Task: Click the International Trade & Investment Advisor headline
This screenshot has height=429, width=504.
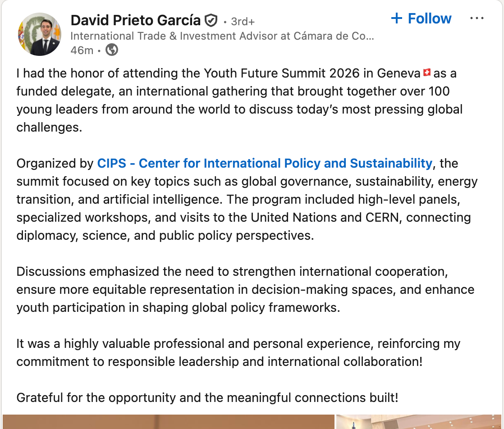Action: 222,36
